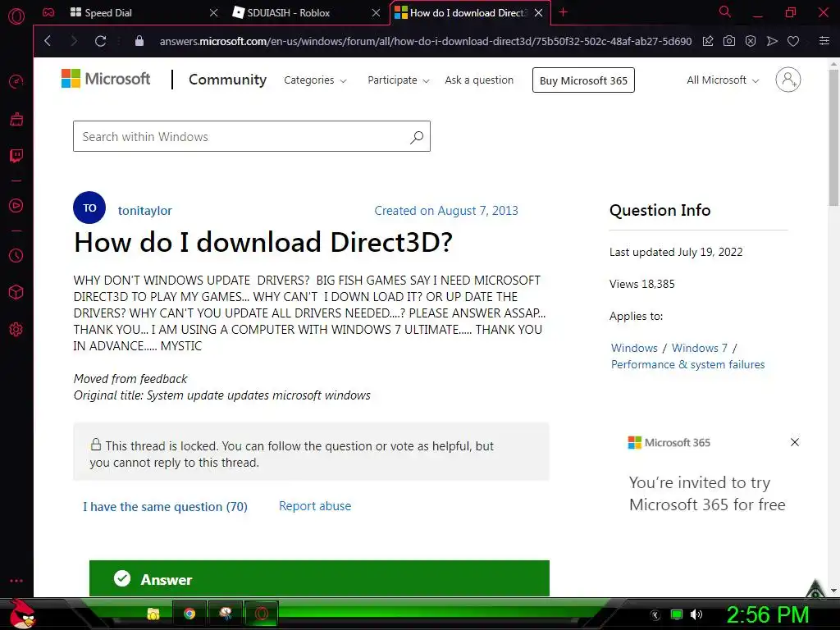The image size is (840, 630).
Task: Open the Windows 7 category link
Action: tap(700, 348)
